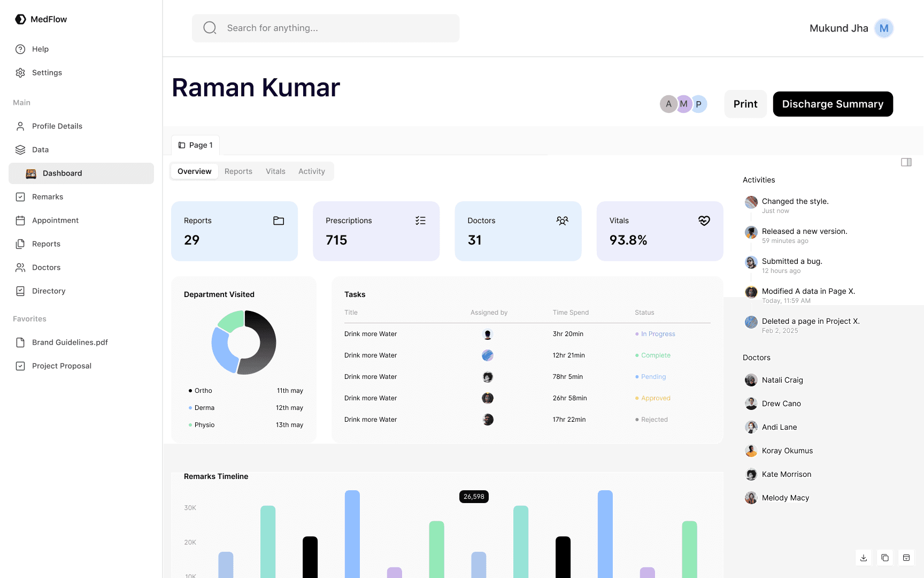Sort by Time Spend column header
Screen dimensions: 924x578
pyautogui.click(x=571, y=313)
